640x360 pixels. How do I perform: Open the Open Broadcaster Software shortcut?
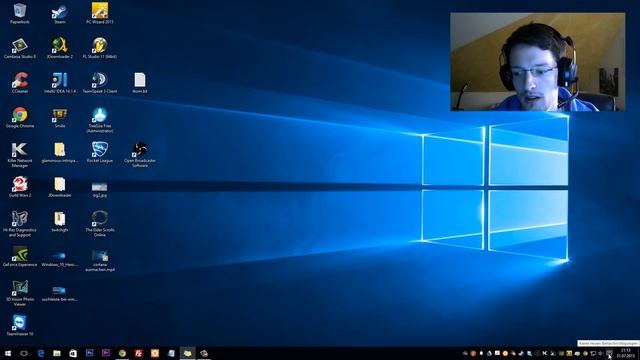click(140, 155)
